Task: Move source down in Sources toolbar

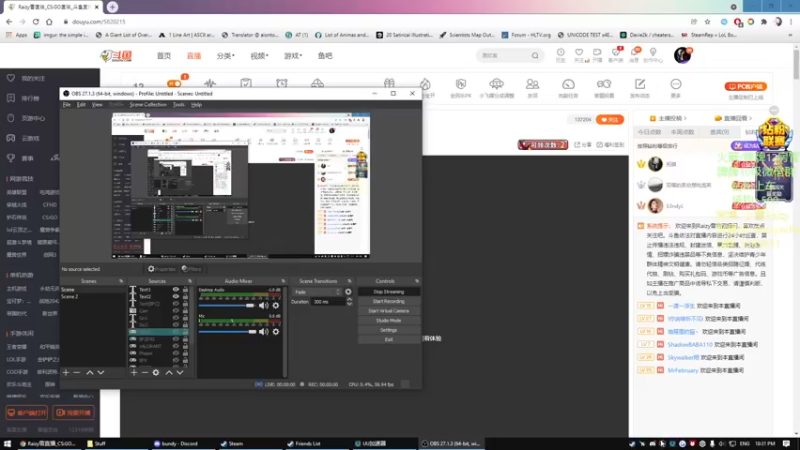Action: (180, 372)
